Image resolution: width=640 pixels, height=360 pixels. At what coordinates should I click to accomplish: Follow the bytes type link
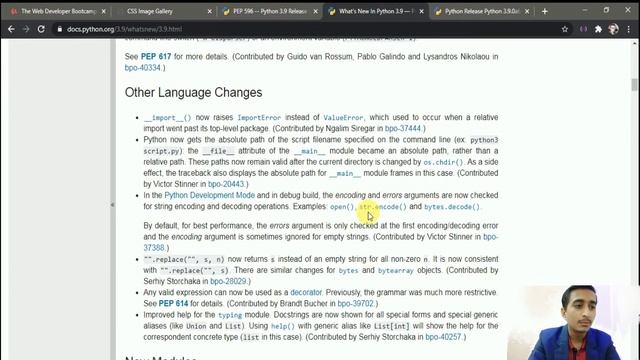348,271
